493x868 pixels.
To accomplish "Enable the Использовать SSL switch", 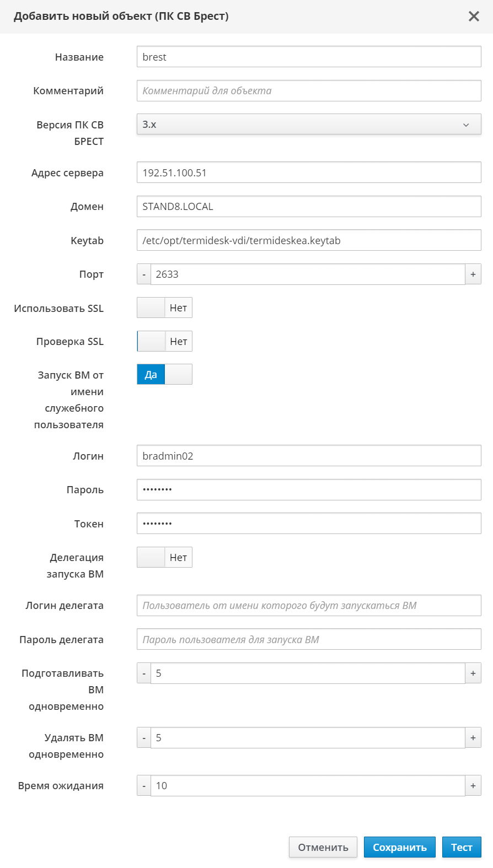I will [x=164, y=308].
